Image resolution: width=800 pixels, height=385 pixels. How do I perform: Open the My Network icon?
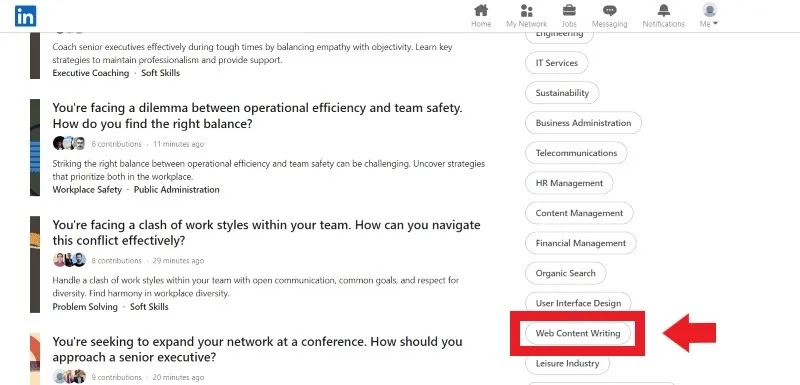coord(526,10)
